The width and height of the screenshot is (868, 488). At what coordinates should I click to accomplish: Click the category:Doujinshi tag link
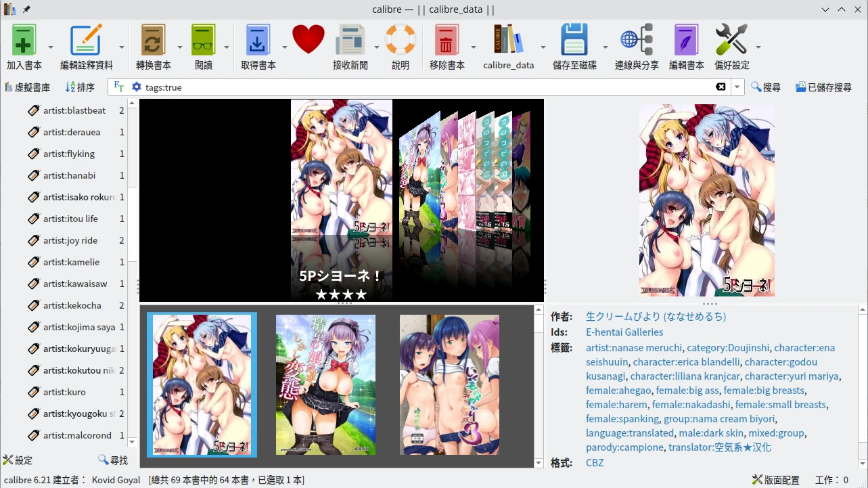[x=727, y=347]
